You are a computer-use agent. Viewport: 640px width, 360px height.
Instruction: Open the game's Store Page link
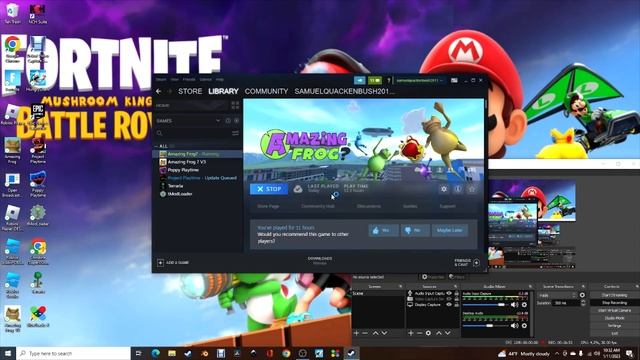point(269,206)
